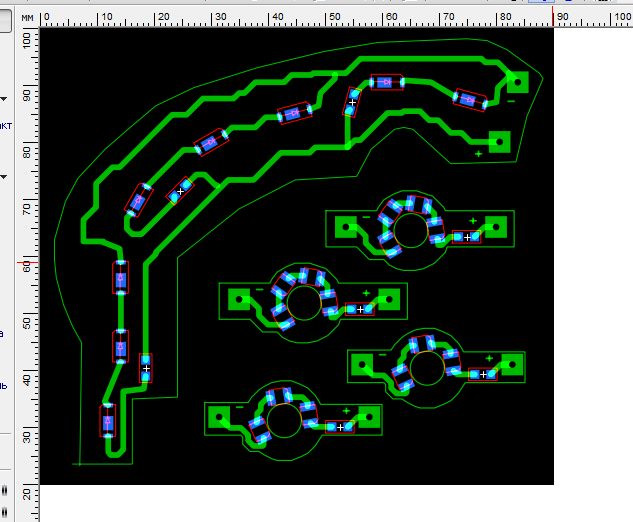The width and height of the screenshot is (633, 522).
Task: Select the lowest vertical diode near board bottom
Action: (107, 421)
